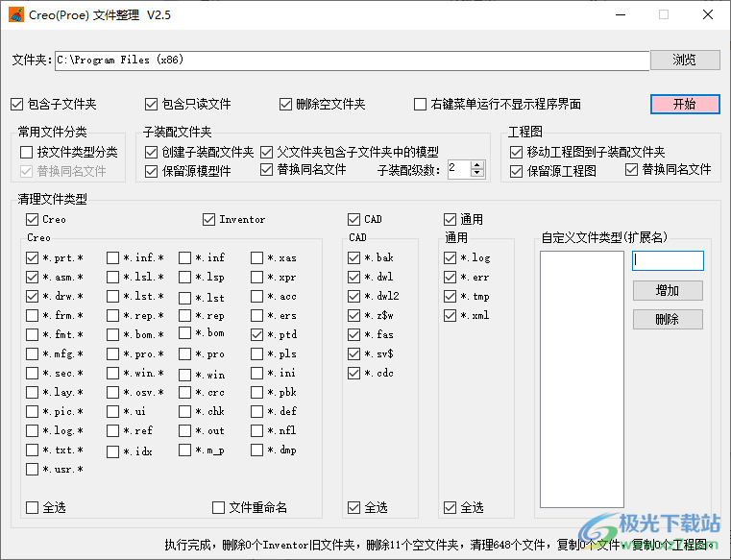Close the Creo文件整理 window
Screen dimensions: 731x560
(x=708, y=15)
